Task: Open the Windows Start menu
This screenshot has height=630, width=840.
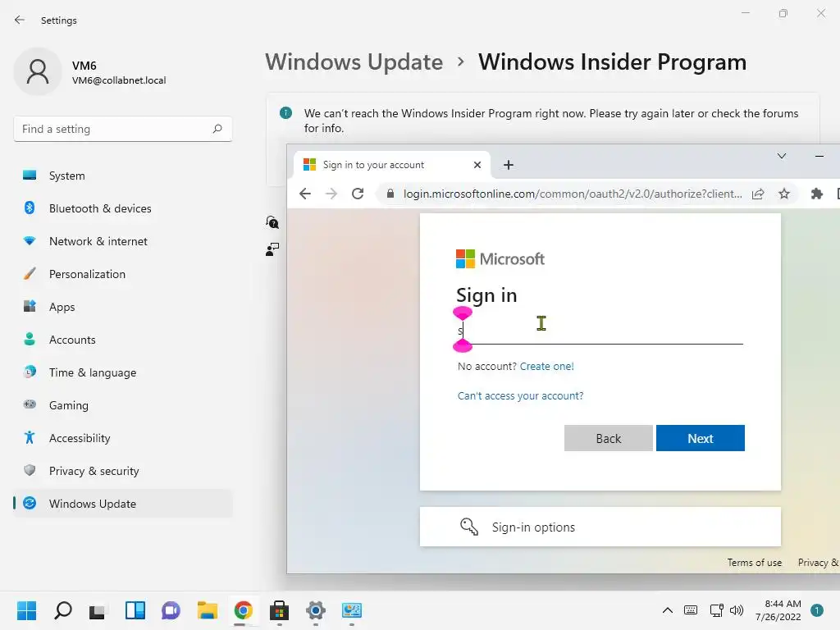Action: [26, 610]
